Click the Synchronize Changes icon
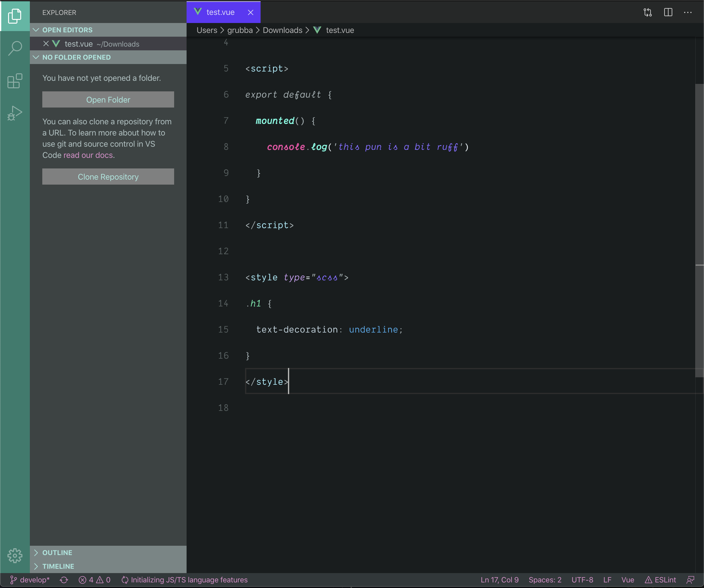This screenshot has width=704, height=588. pos(64,580)
